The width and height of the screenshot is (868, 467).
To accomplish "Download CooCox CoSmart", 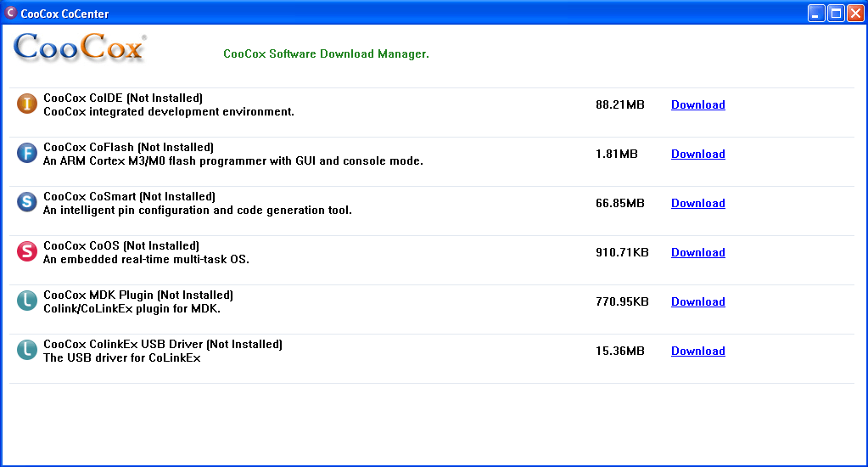I will (698, 203).
